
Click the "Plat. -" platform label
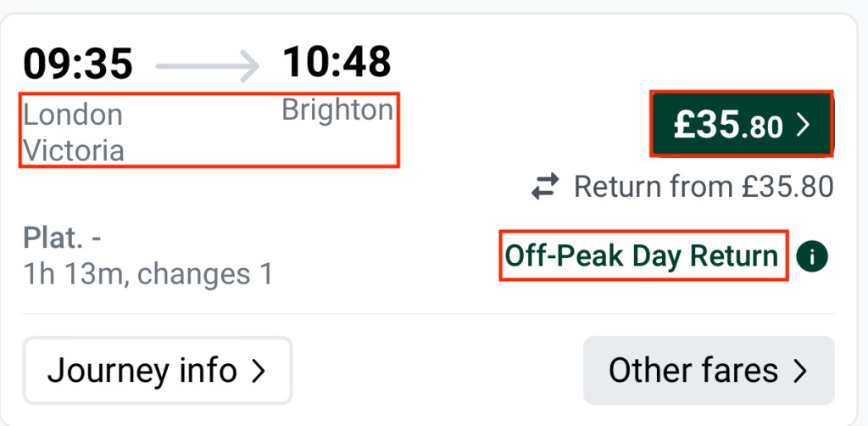coord(63,238)
